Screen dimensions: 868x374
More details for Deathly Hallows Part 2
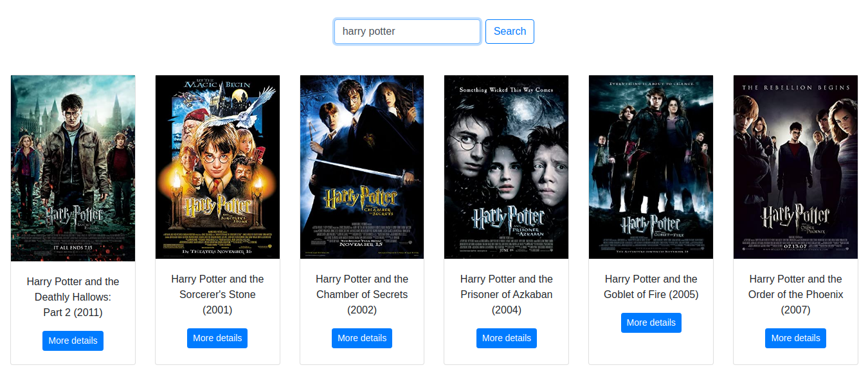pyautogui.click(x=73, y=341)
